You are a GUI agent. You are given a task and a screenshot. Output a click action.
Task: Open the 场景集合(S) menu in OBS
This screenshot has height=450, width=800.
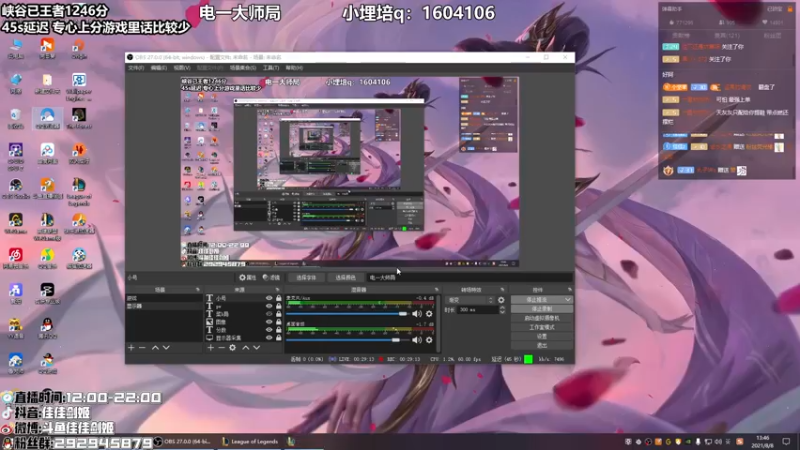[243, 68]
